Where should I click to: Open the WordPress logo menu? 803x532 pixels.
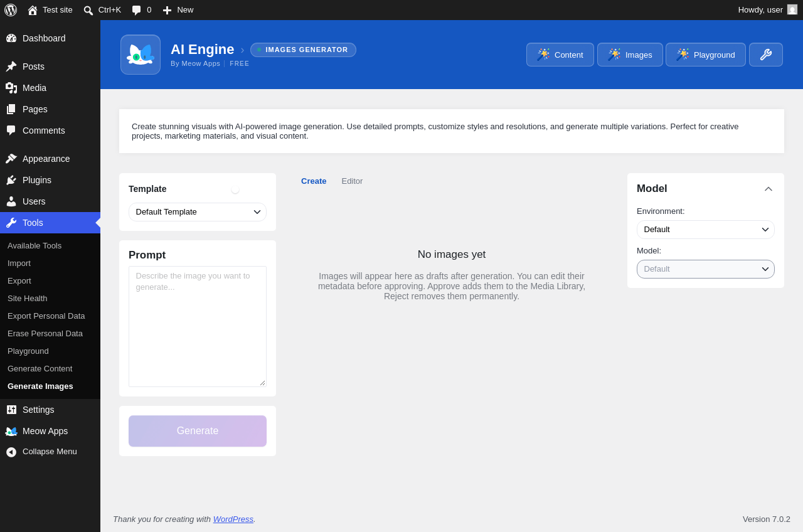(x=11, y=10)
